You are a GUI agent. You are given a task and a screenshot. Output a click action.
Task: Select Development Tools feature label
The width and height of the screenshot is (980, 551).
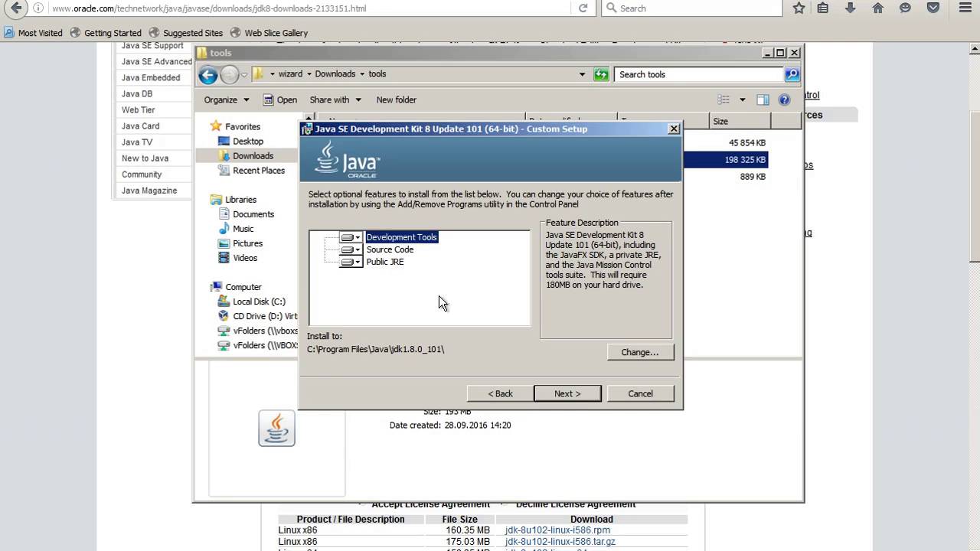[401, 237]
